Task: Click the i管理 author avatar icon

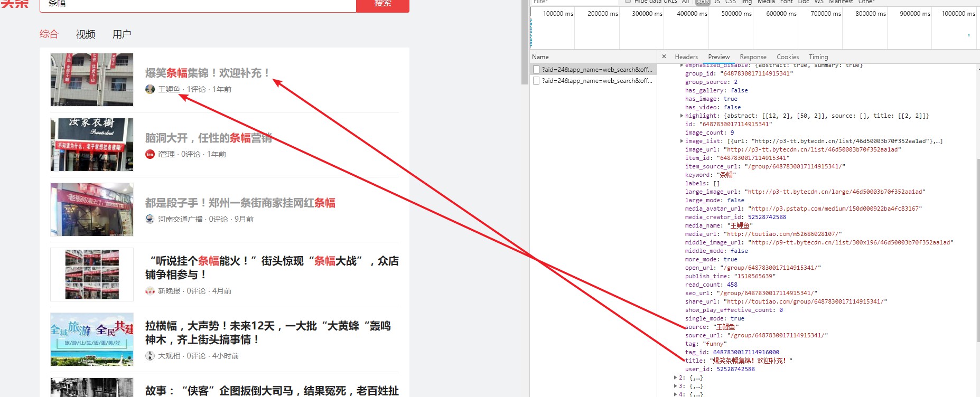Action: pyautogui.click(x=150, y=154)
